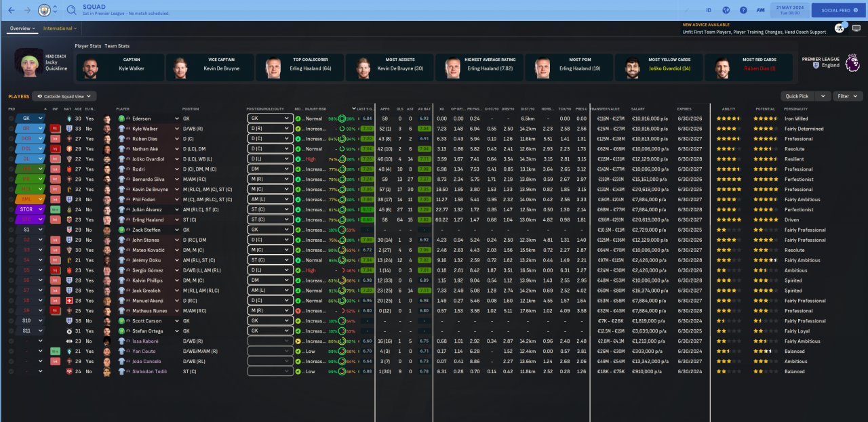This screenshot has width=868, height=422.
Task: Click Erling Haaland's five-star ability rating
Action: (x=728, y=220)
